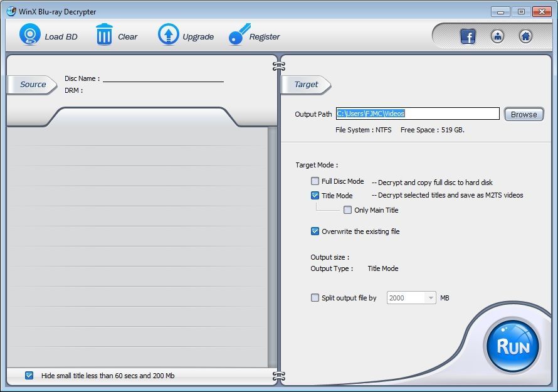Image resolution: width=558 pixels, height=392 pixels.
Task: Click the Load BD disc icon
Action: [x=30, y=34]
